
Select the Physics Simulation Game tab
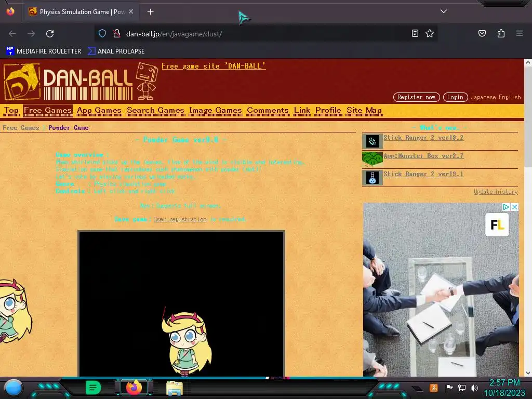(81, 12)
